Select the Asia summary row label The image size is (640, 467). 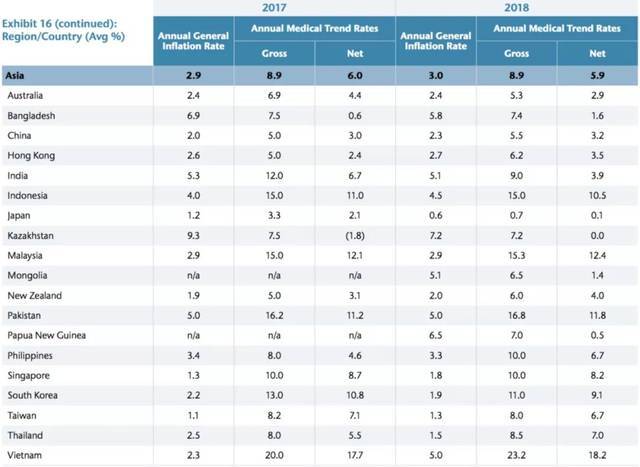tap(17, 75)
